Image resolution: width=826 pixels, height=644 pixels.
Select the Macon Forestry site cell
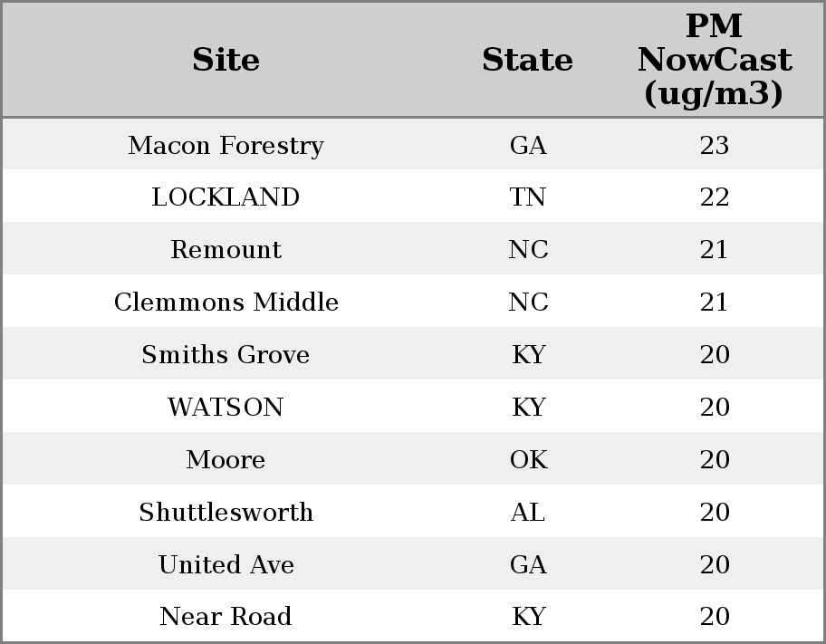pos(226,145)
